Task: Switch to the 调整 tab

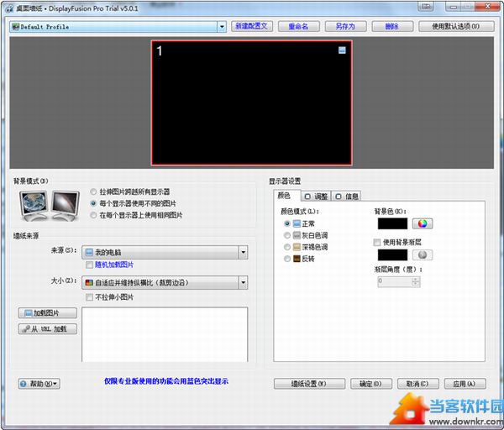Action: coord(317,197)
